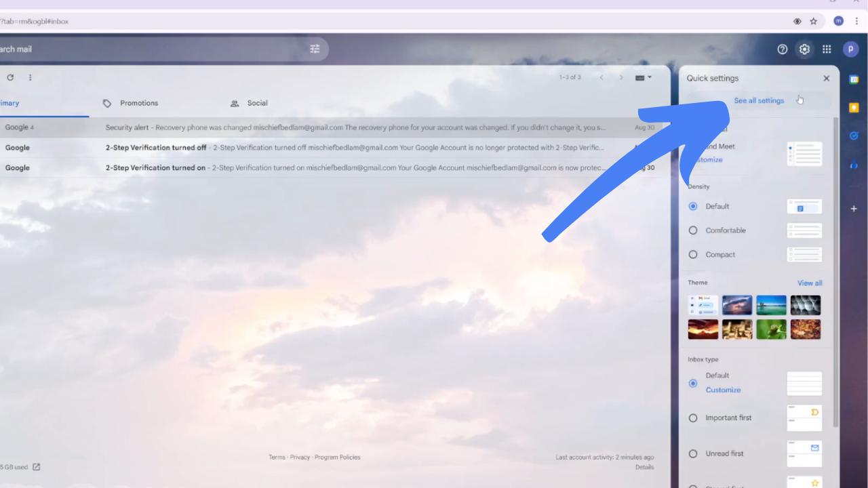The image size is (868, 488).
Task: Open the More options three-dot menu
Action: tap(30, 77)
